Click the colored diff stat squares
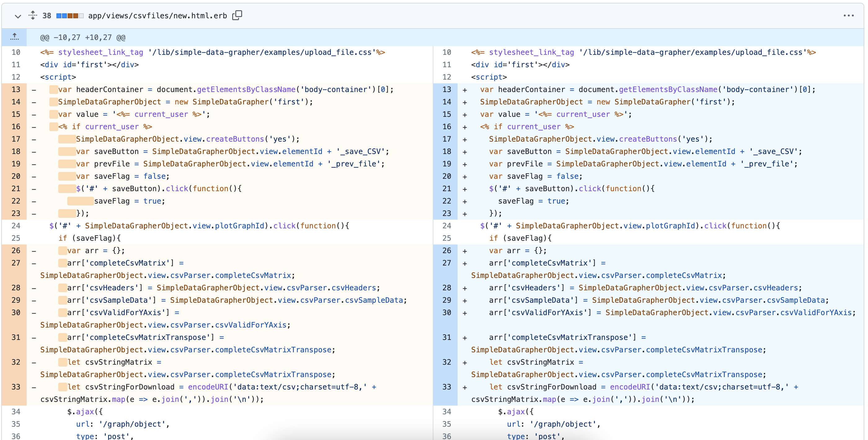Image resolution: width=868 pixels, height=440 pixels. [x=69, y=15]
